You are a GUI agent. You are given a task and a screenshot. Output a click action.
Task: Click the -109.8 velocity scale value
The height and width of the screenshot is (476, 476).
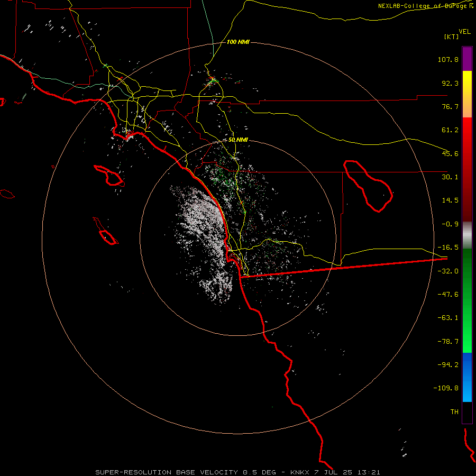pos(446,388)
